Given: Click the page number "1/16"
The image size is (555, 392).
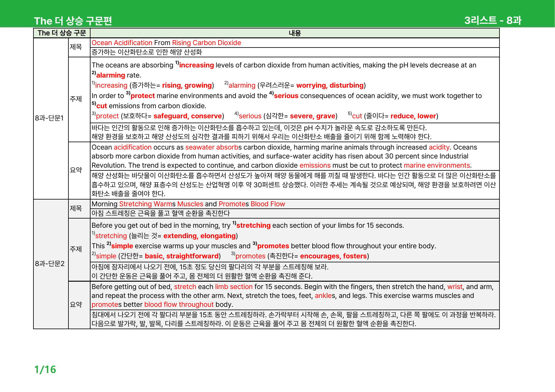Looking at the screenshot, I should (45, 370).
